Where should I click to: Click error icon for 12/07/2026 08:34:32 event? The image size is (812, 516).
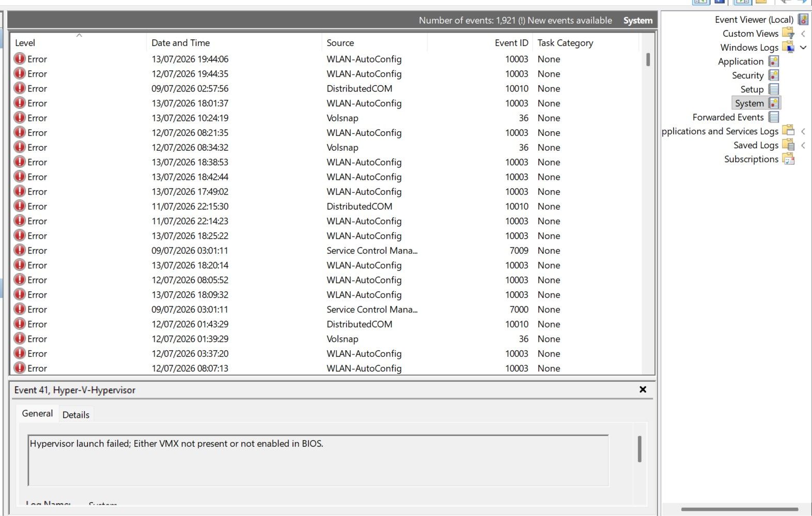[x=20, y=147]
